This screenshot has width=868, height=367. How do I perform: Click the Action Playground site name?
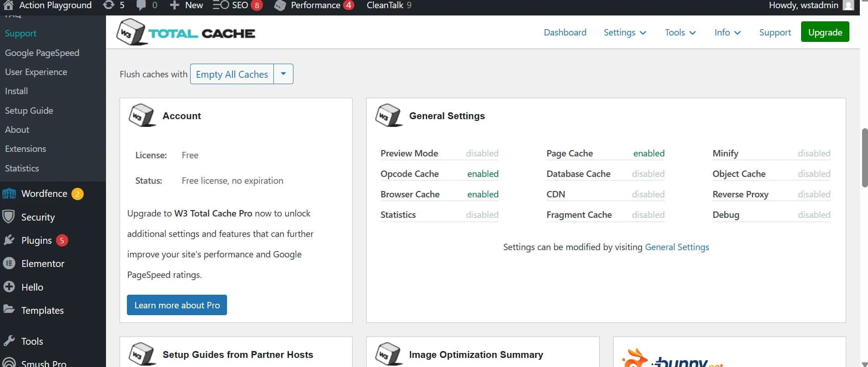(55, 5)
